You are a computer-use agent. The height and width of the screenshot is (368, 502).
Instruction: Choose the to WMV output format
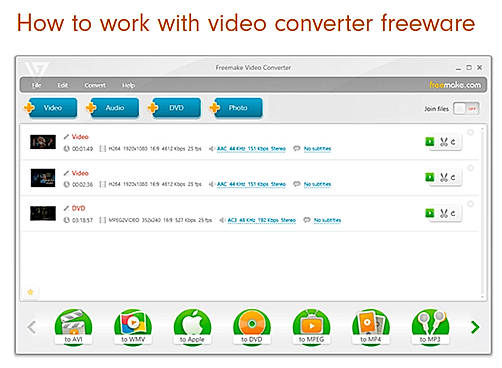(x=133, y=327)
